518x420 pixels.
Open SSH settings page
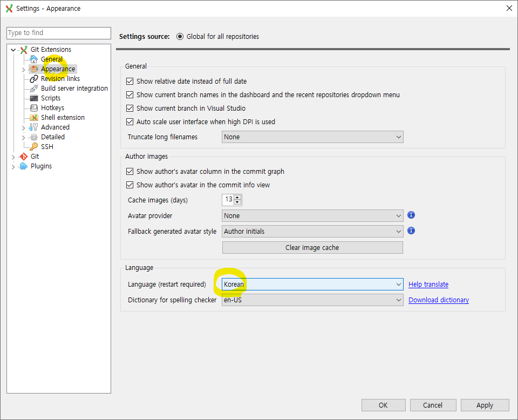tap(47, 146)
